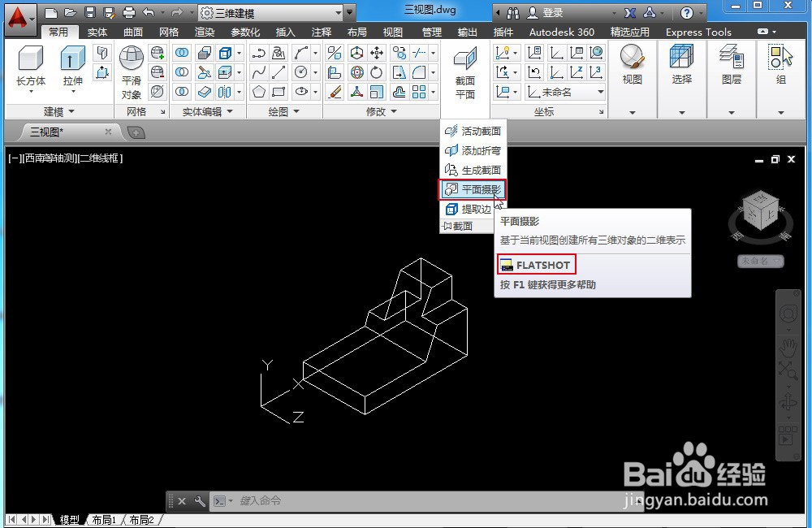This screenshot has width=812, height=528.
Task: Click the 3D Move arrows icon in 修改
Action: (x=377, y=53)
